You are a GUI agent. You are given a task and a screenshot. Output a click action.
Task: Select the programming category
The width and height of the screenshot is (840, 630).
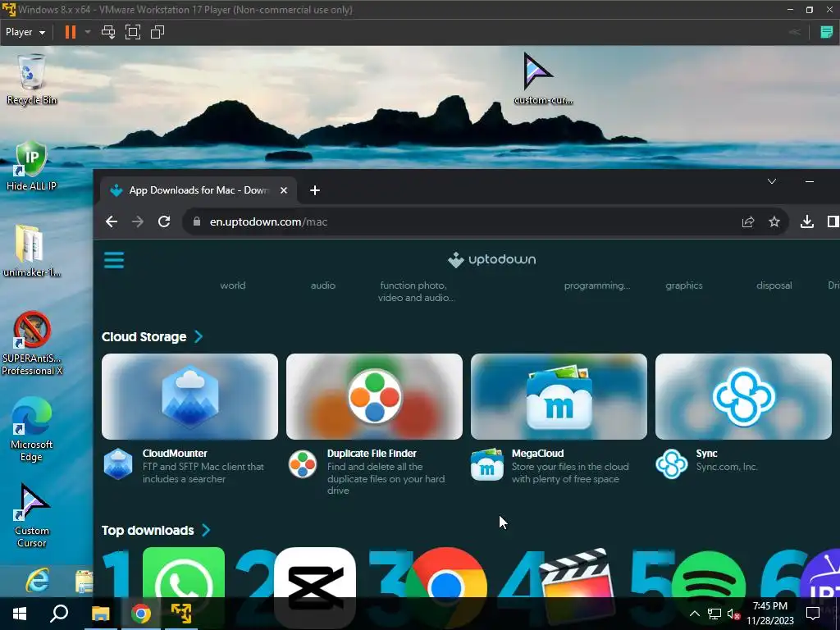coord(597,285)
